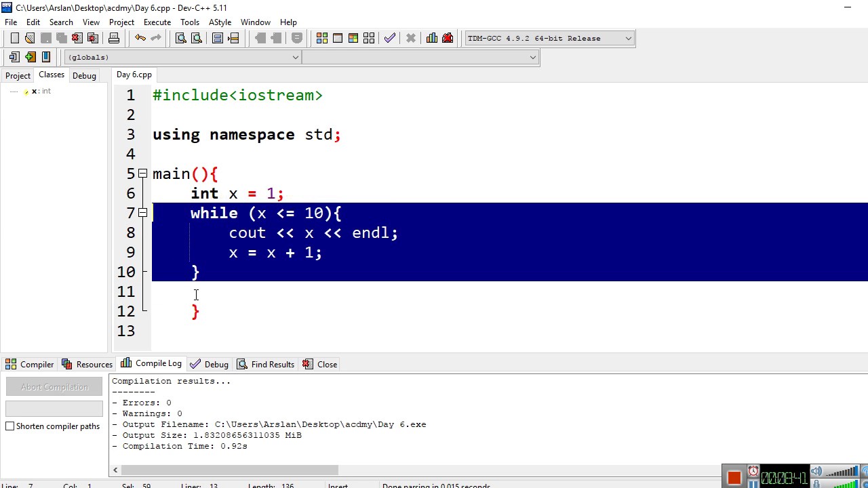Click the Close file toolbar icon
Screen dimensions: 868x488
point(77,39)
